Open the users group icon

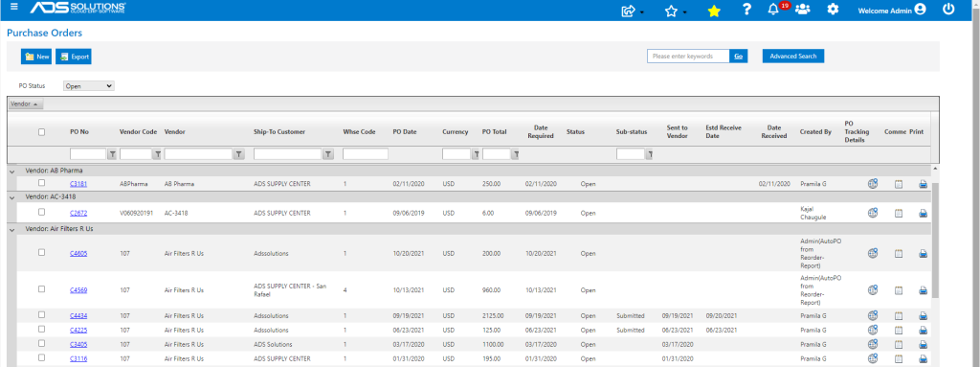(x=803, y=10)
